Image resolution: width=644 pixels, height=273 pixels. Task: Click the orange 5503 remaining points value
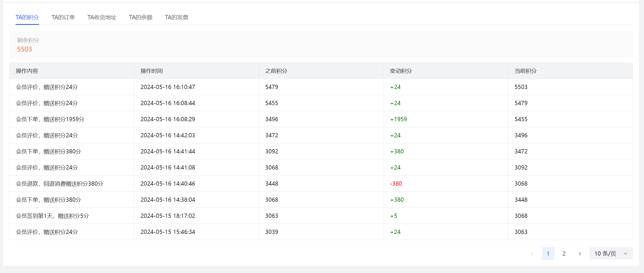coord(25,49)
